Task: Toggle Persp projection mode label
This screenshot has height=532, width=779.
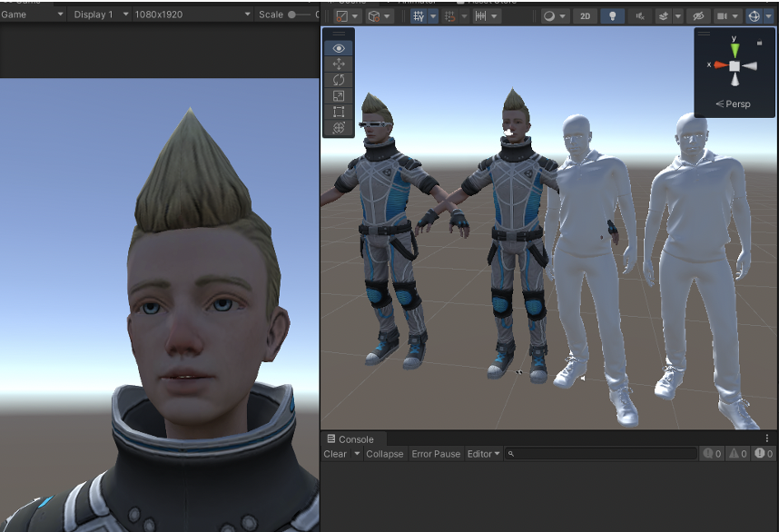Action: coord(734,103)
